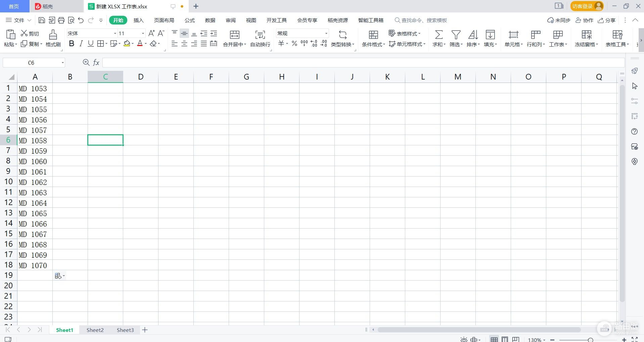This screenshot has height=342, width=644.
Task: Open the font size dropdown
Action: (x=143, y=33)
